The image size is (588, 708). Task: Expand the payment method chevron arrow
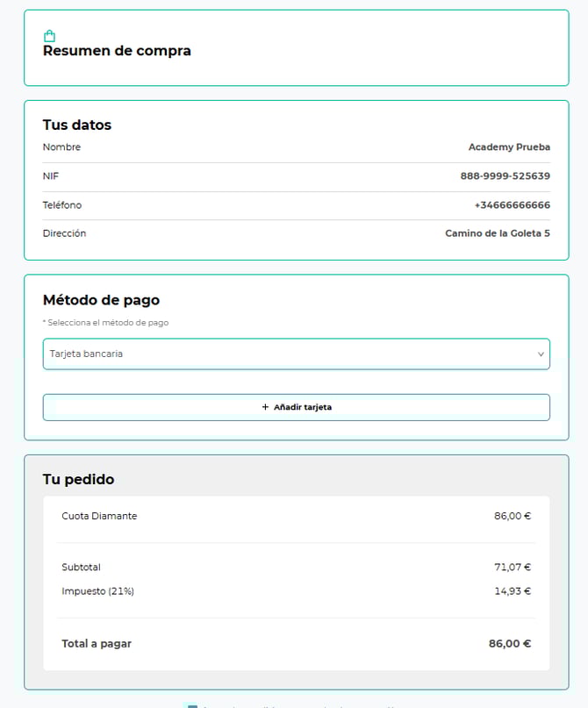[541, 354]
